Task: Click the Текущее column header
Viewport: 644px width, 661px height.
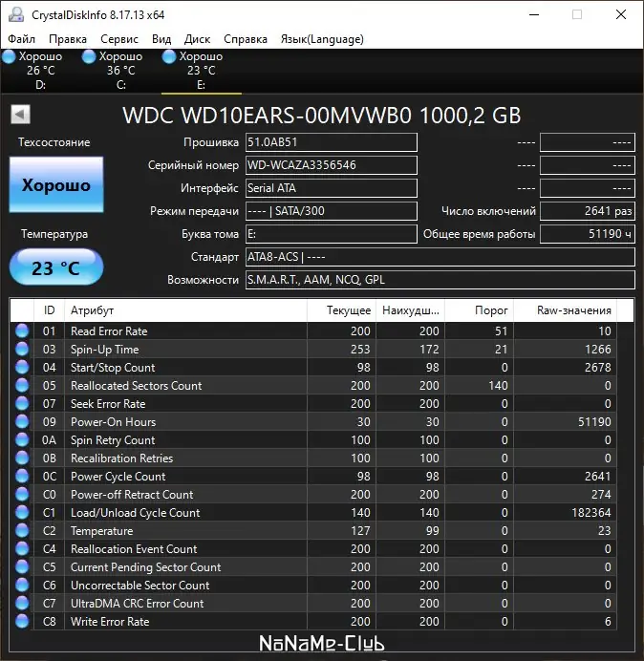Action: [x=342, y=310]
